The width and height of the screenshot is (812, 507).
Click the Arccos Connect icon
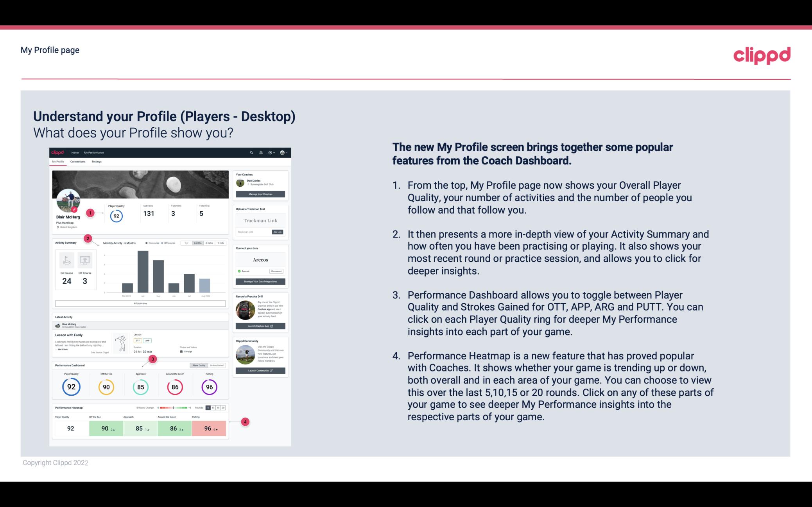[239, 271]
